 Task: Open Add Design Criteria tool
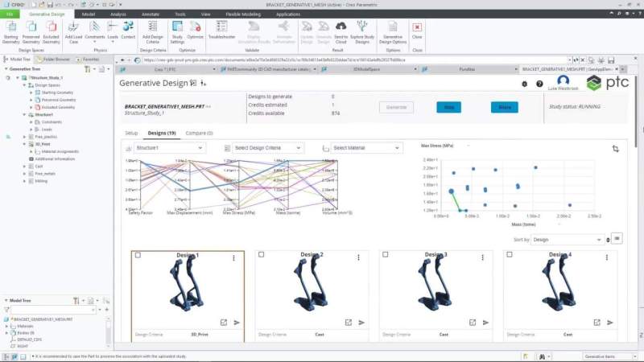(x=152, y=32)
